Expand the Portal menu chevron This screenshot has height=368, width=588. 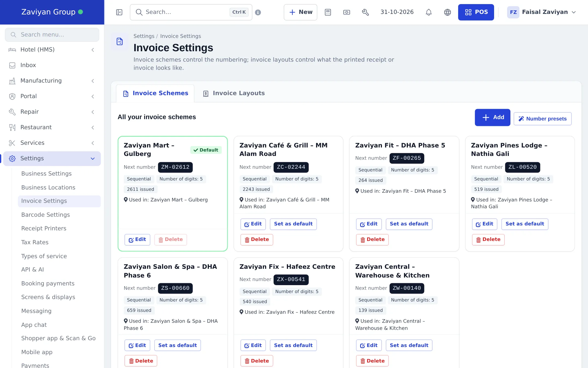point(93,96)
